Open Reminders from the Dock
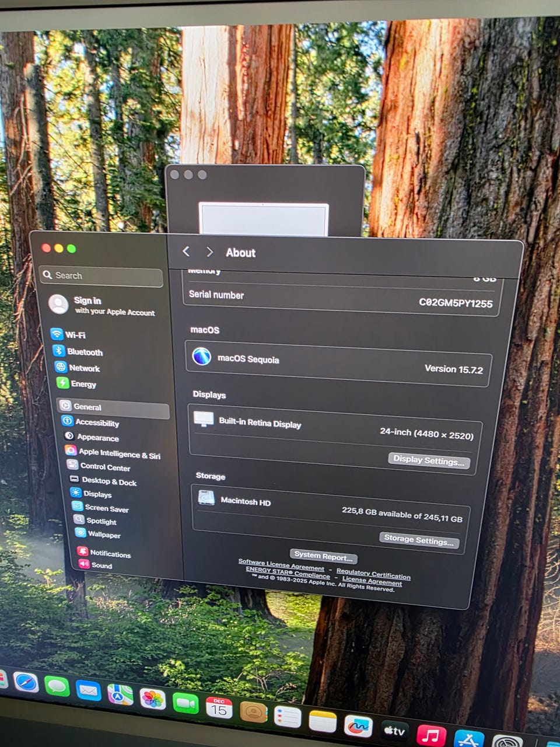Image resolution: width=560 pixels, height=747 pixels. click(288, 717)
